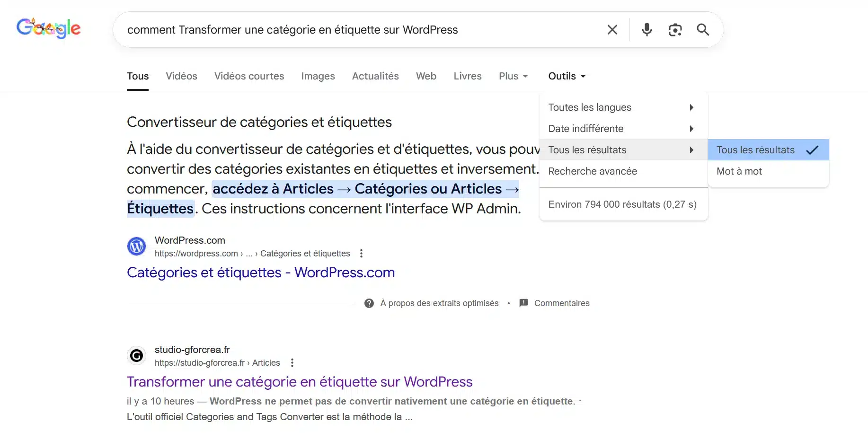Screen dimensions: 868x440
Task: Open the Catégories et étiquettes WordPress.com link
Action: click(260, 273)
